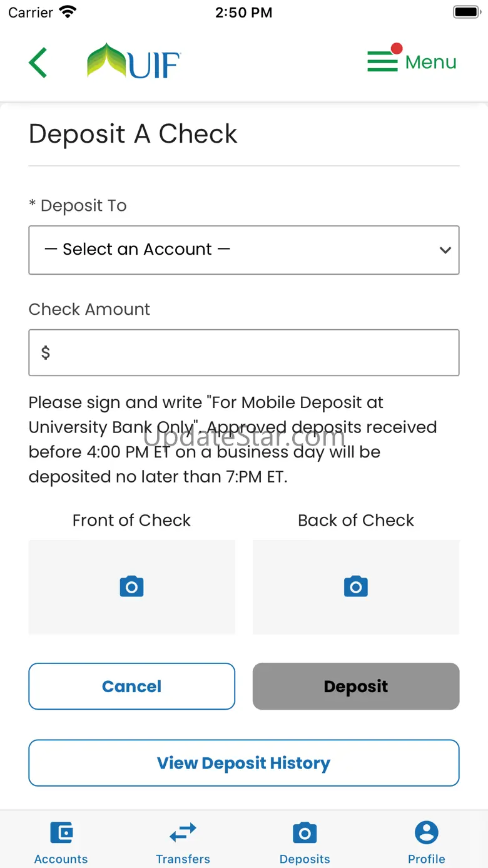Viewport: 488px width, 868px height.
Task: Tap the green back arrow
Action: coord(38,63)
